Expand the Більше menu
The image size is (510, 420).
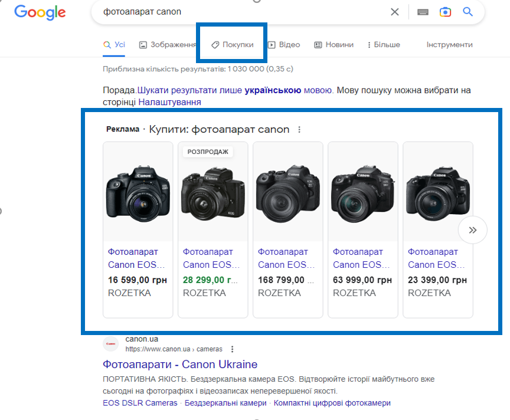pos(384,44)
